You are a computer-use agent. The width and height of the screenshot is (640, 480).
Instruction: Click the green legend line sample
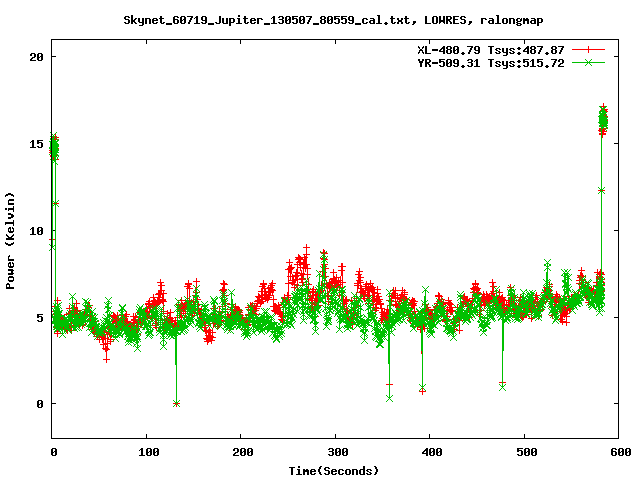click(x=588, y=62)
